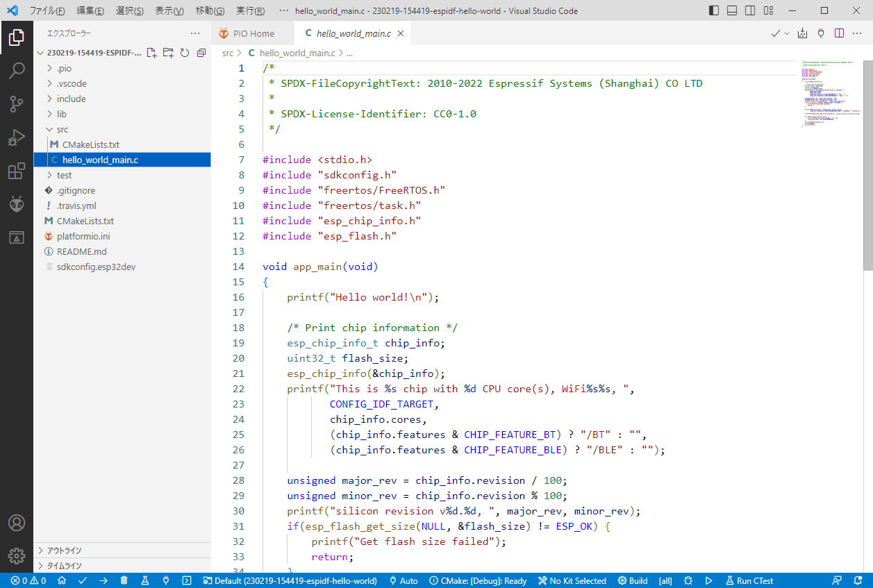
Task: Open menu bar overflow ellipsis
Action: (x=283, y=10)
